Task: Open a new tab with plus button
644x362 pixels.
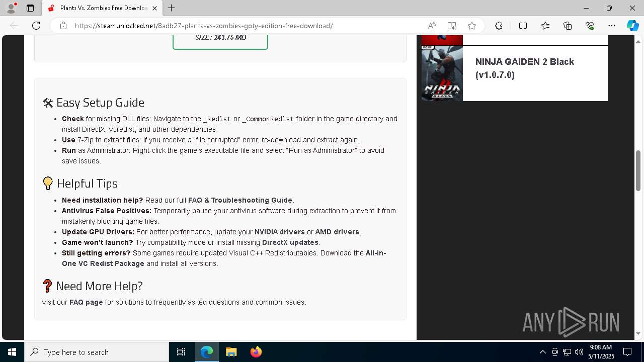Action: point(171,8)
